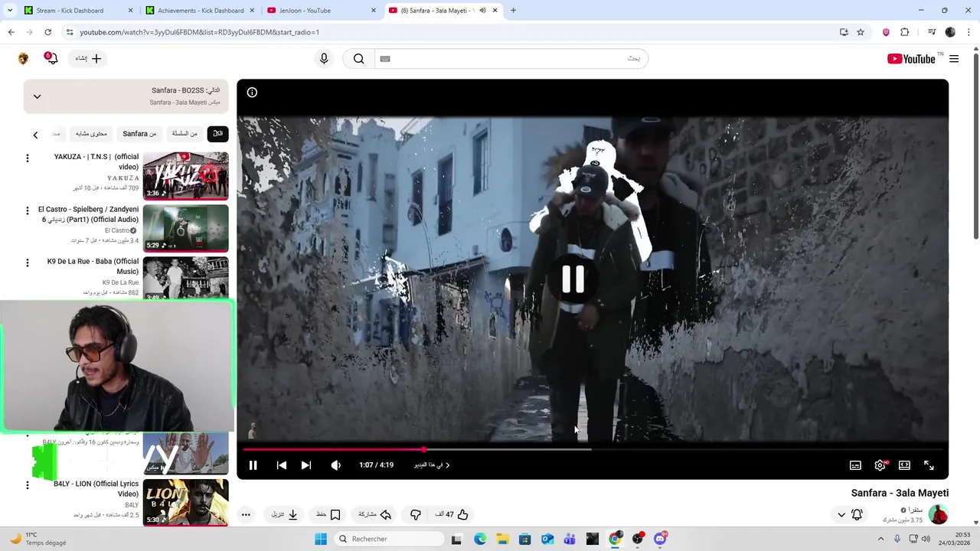Mute the video with the speaker icon
This screenshot has height=551, width=980.
(335, 465)
